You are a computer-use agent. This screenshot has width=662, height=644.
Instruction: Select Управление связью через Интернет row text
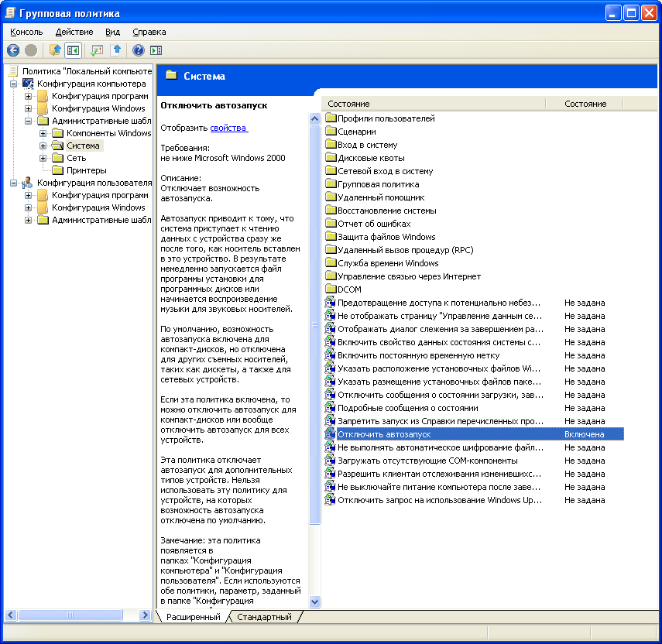tap(409, 276)
